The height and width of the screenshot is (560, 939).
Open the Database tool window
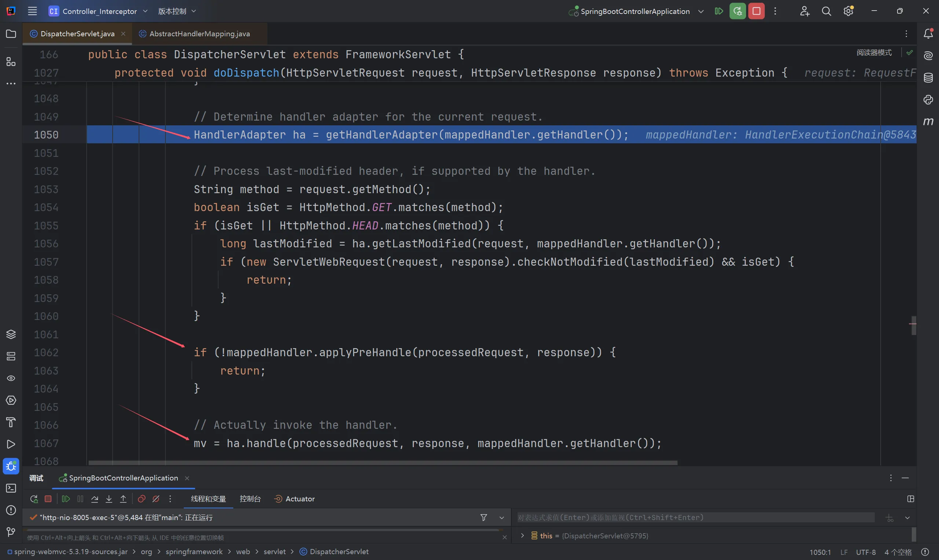click(928, 78)
